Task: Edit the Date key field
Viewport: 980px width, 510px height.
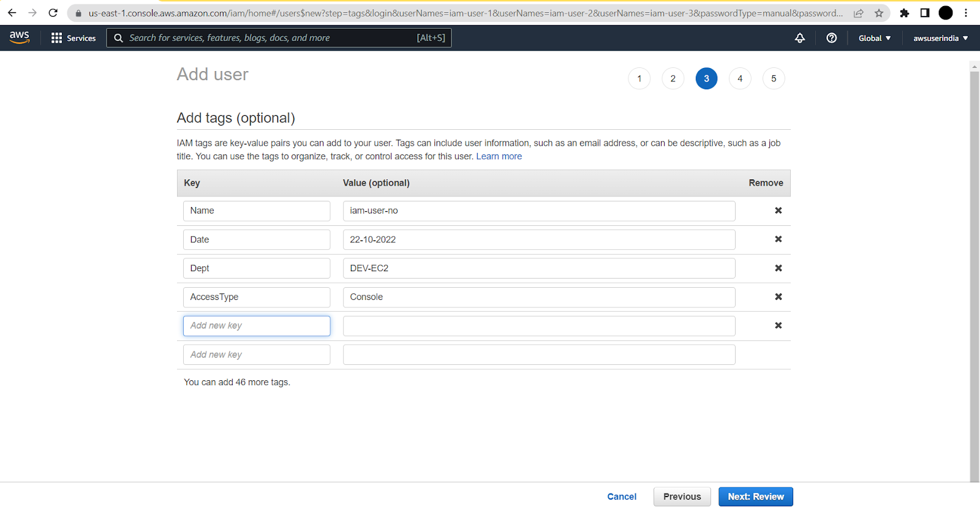Action: (x=257, y=239)
